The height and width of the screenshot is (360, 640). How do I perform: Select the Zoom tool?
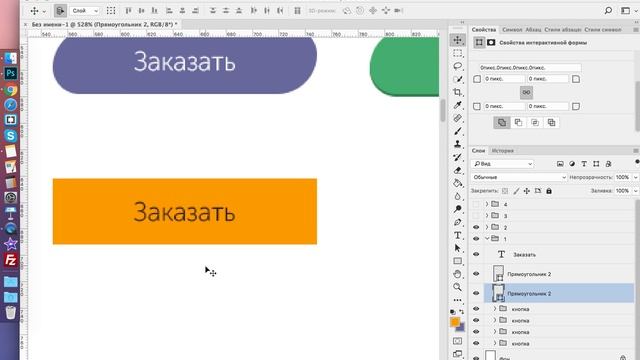[457, 287]
